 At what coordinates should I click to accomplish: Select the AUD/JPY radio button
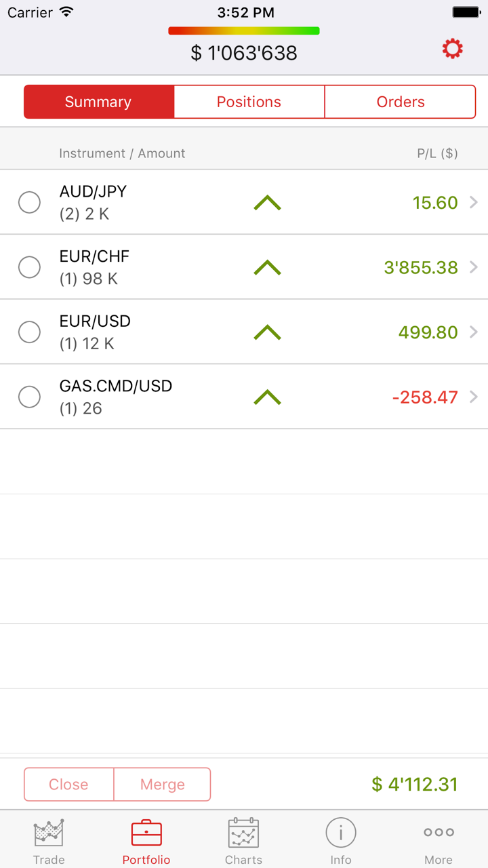pos(29,202)
